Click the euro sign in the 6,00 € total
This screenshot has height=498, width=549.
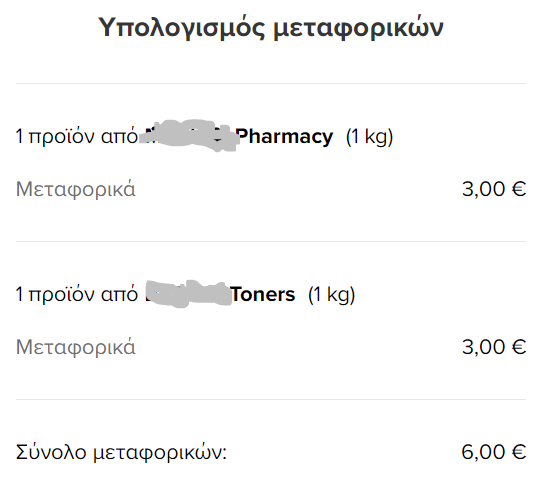pos(519,452)
